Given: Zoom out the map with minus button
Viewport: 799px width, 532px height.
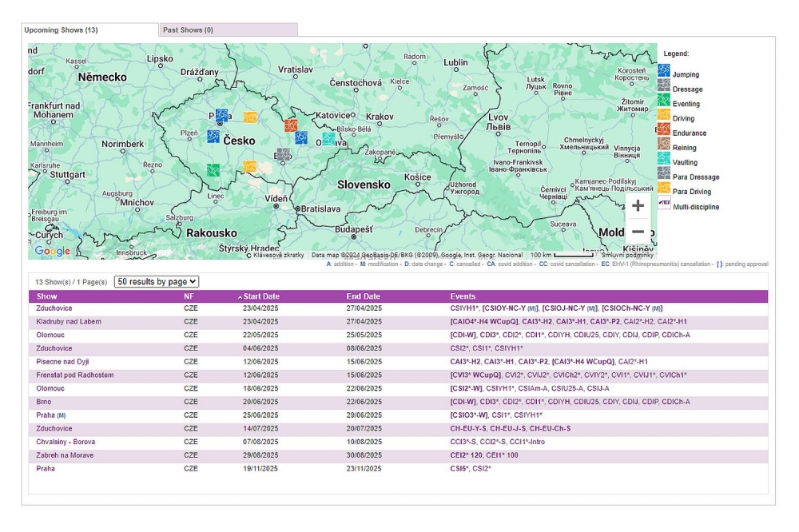Looking at the screenshot, I should click(x=638, y=232).
